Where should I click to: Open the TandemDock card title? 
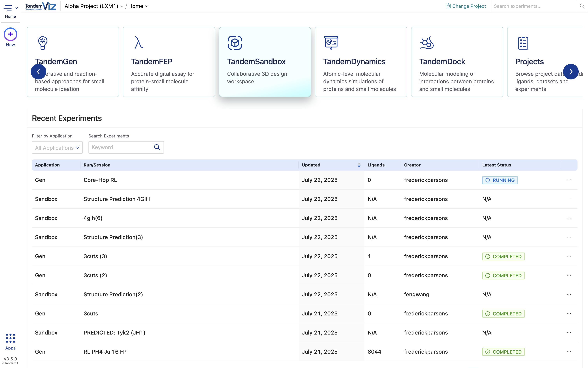(442, 62)
